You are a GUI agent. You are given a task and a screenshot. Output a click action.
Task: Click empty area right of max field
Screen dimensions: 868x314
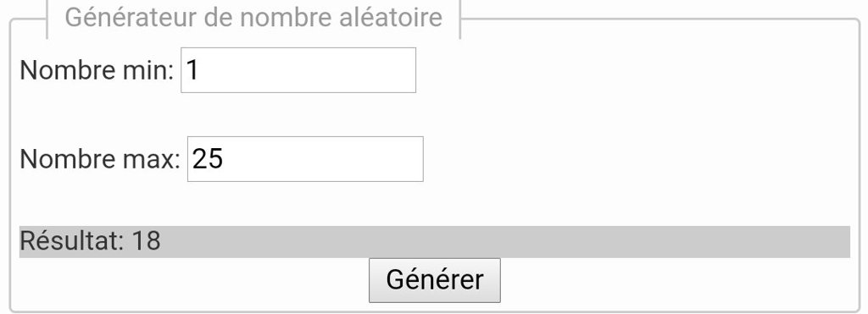(637, 159)
